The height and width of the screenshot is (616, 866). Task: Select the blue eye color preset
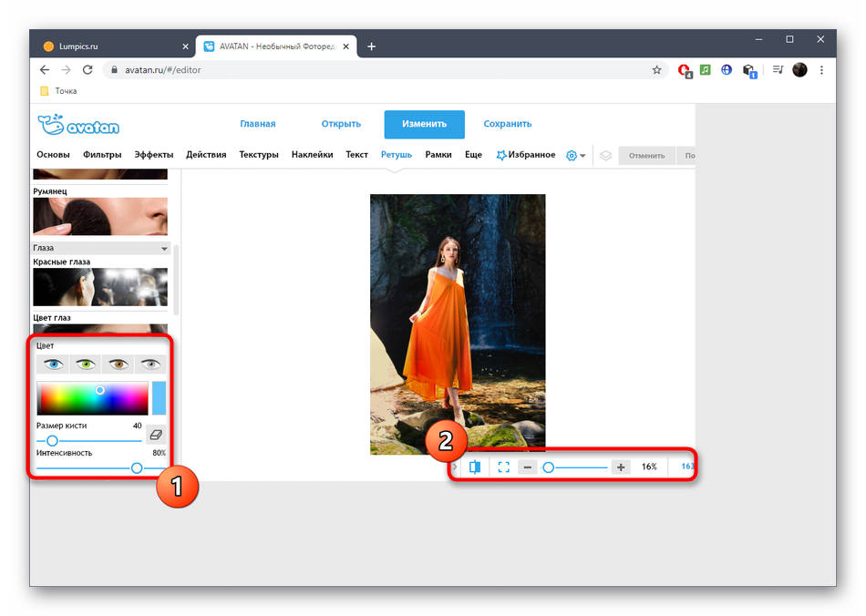click(54, 364)
